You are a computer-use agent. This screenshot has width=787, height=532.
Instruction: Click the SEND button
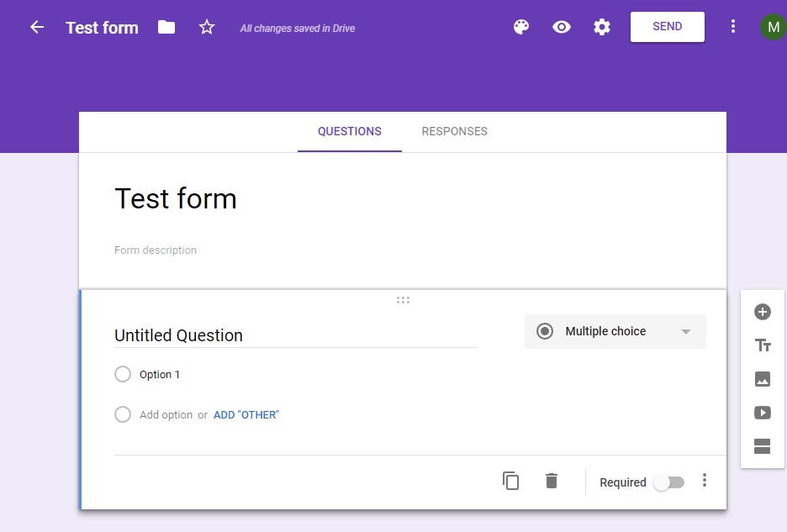point(667,26)
